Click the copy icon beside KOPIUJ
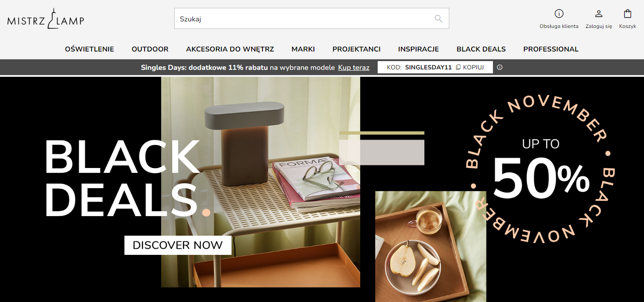 click(458, 67)
